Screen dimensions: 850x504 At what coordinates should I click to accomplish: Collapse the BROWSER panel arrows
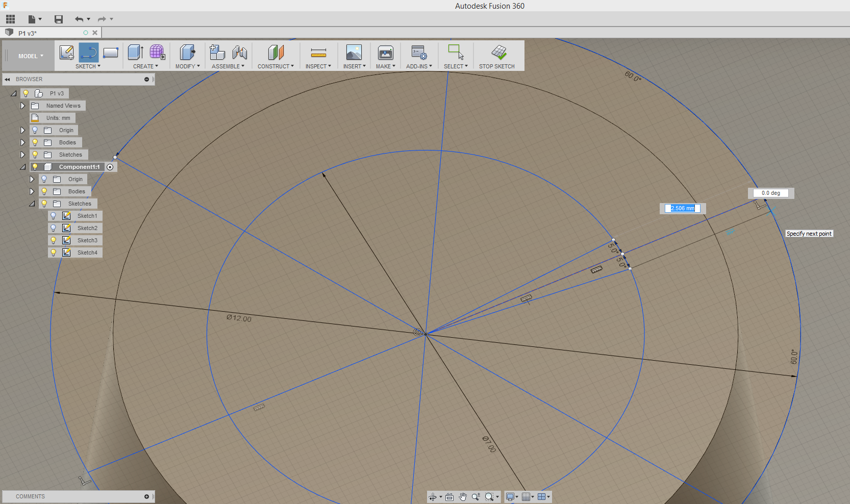pyautogui.click(x=7, y=79)
